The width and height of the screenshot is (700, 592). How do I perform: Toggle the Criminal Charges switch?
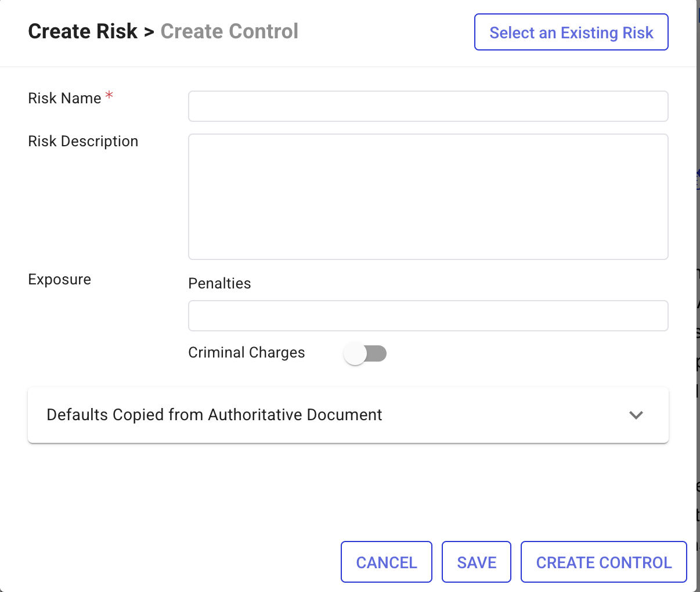(x=365, y=353)
